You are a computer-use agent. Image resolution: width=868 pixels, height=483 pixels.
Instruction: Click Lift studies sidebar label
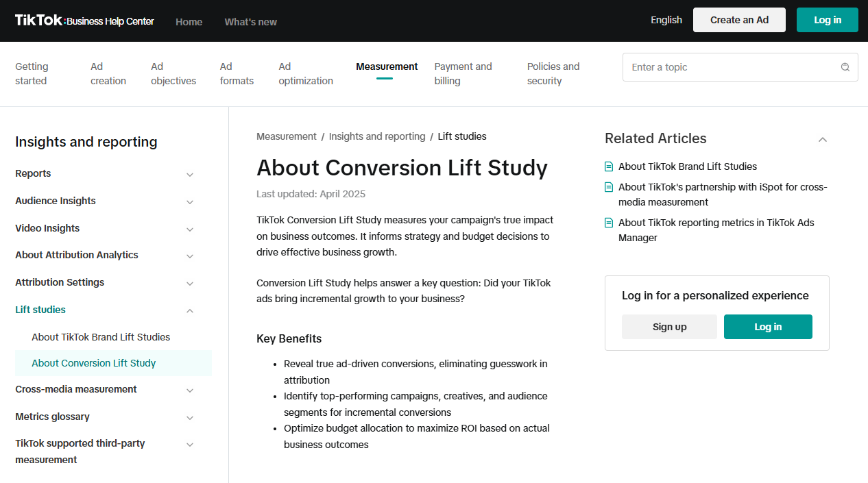coord(40,310)
